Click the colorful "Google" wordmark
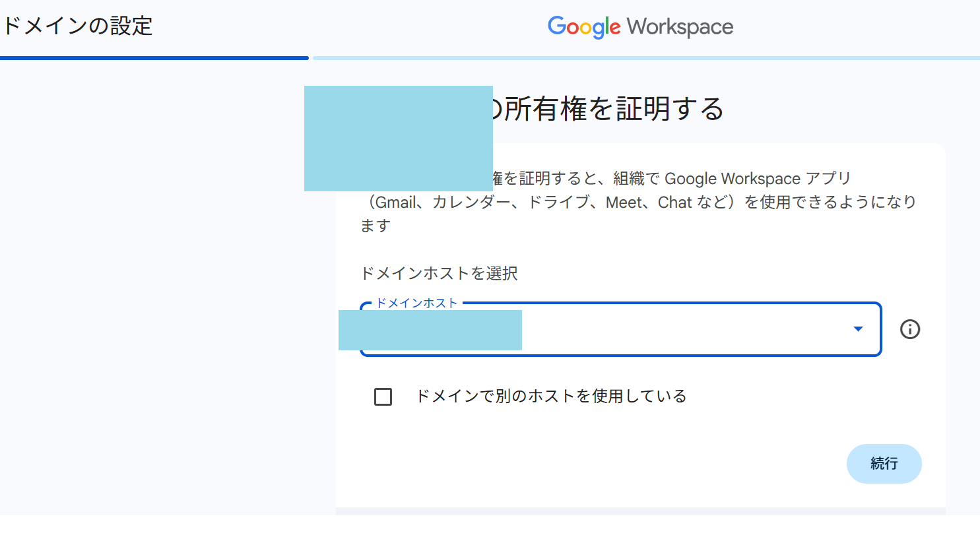Viewport: 980px width, 539px height. pyautogui.click(x=584, y=27)
